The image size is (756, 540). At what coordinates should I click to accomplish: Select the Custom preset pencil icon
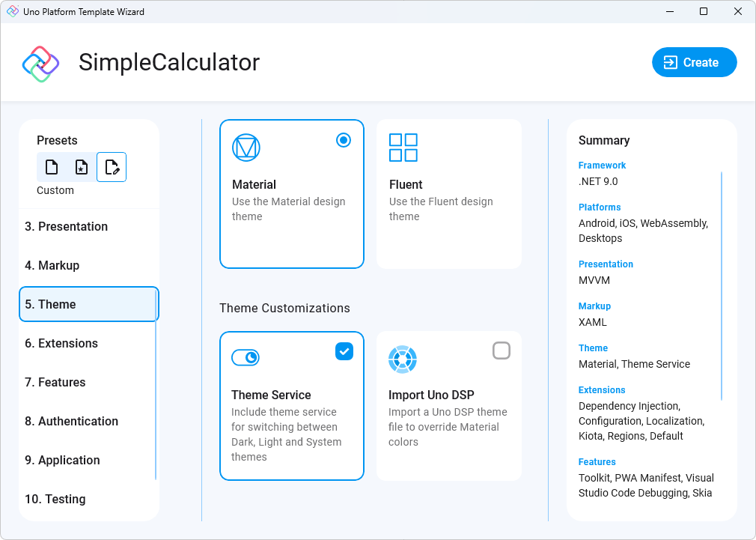pyautogui.click(x=111, y=166)
